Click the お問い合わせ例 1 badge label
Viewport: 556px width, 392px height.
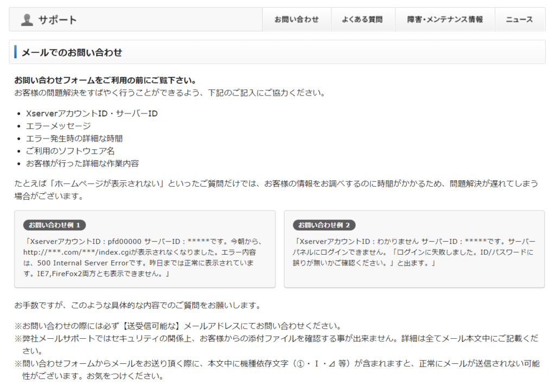pos(54,225)
